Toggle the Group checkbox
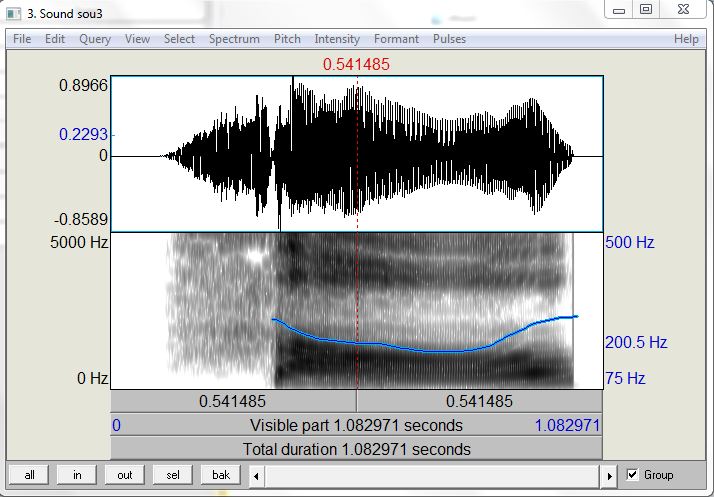 (632, 475)
